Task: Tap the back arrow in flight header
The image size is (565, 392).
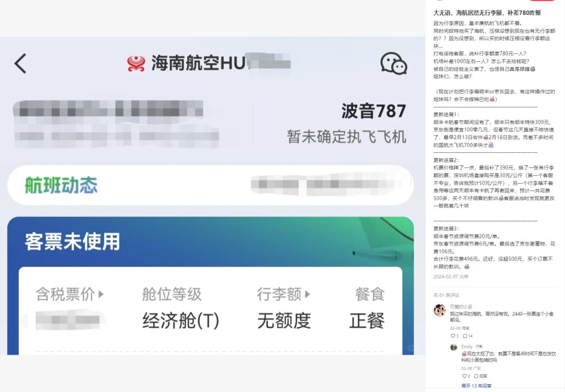Action: 20,63
